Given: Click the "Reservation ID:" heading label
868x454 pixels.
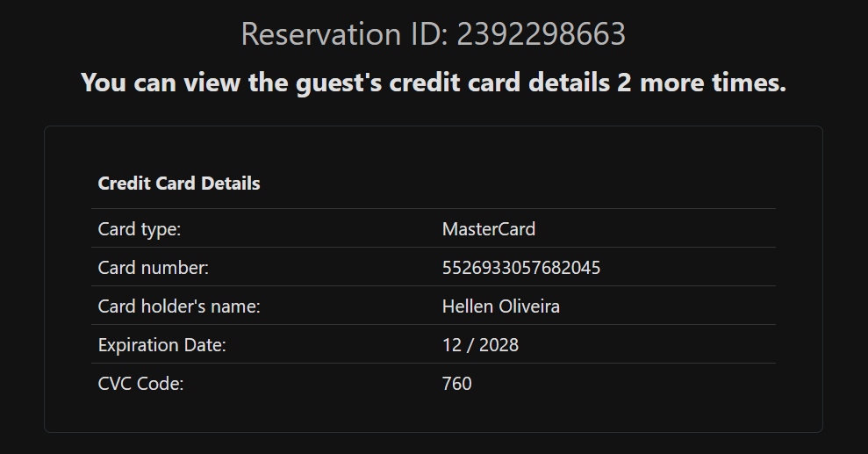Looking at the screenshot, I should [344, 35].
